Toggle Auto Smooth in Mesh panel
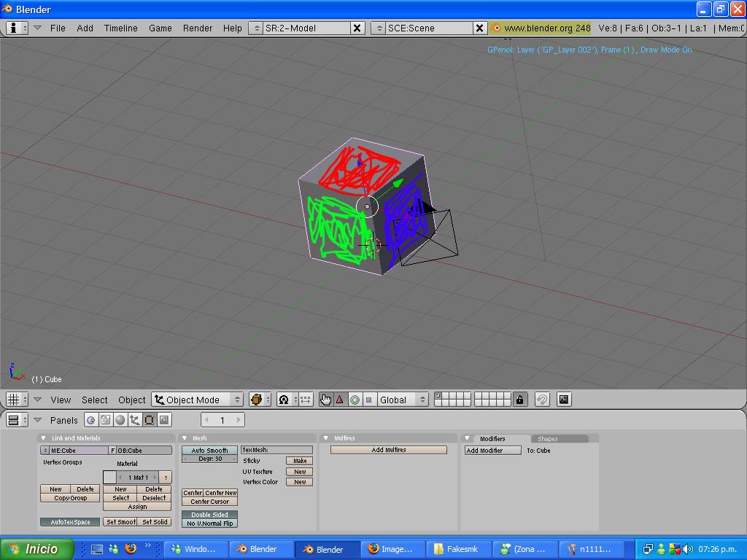The width and height of the screenshot is (747, 560). (x=209, y=451)
